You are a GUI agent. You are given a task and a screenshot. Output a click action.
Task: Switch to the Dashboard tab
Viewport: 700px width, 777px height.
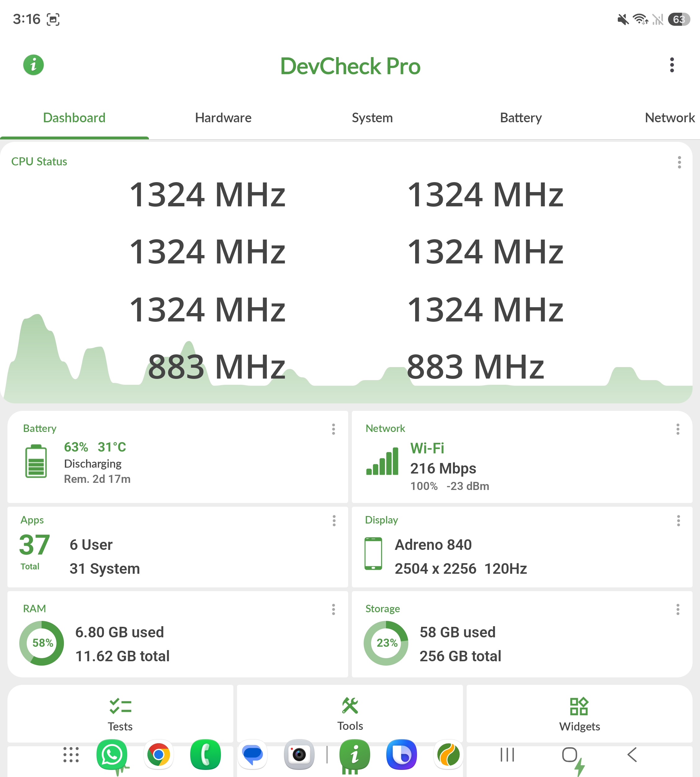pyautogui.click(x=74, y=118)
